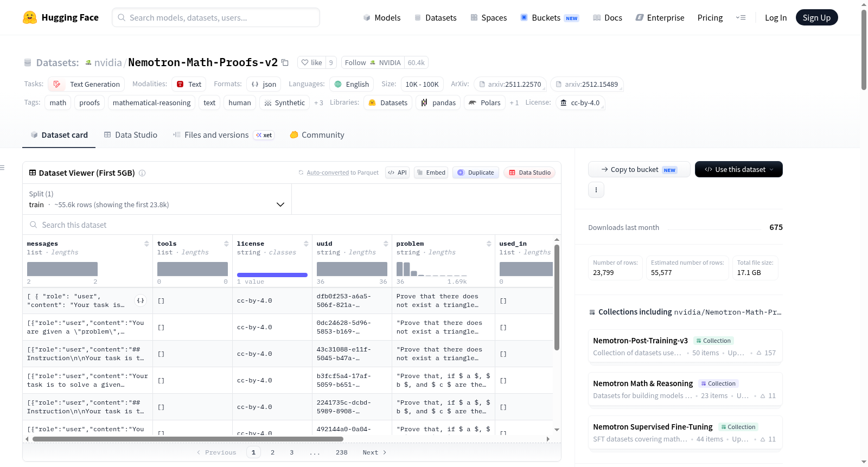The width and height of the screenshot is (868, 467).
Task: Open Data Studio button in viewer header
Action: click(529, 172)
